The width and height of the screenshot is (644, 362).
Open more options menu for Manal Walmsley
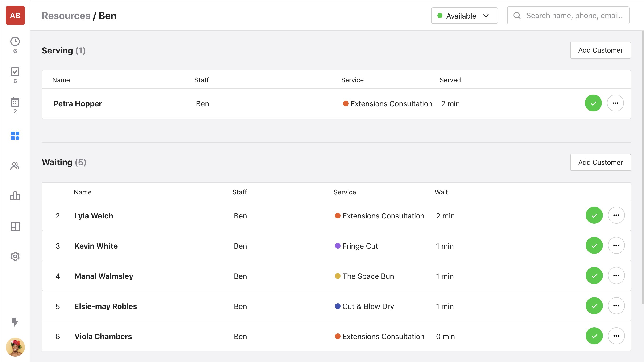[x=616, y=276]
